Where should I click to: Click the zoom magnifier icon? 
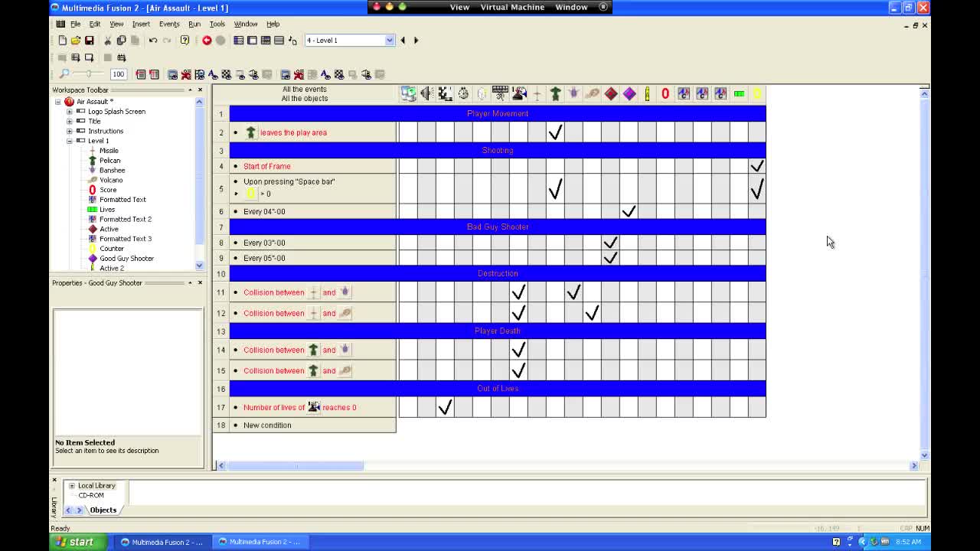[64, 74]
